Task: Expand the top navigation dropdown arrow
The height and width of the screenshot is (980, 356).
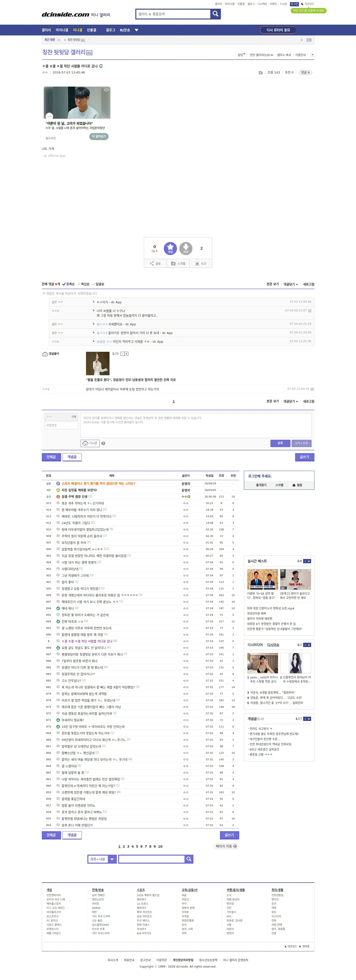Action: point(137,30)
